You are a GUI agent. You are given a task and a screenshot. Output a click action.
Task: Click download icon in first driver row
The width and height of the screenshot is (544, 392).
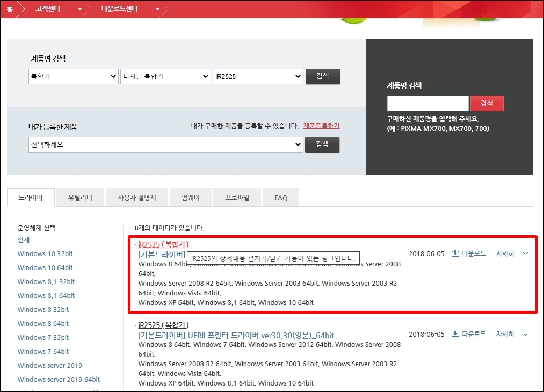pyautogui.click(x=455, y=253)
